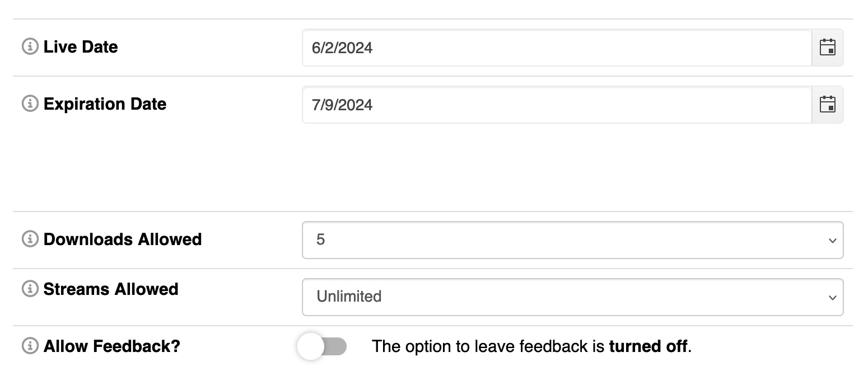868x385 pixels.
Task: Click the info icon beside Downloads Allowed
Action: click(x=30, y=240)
